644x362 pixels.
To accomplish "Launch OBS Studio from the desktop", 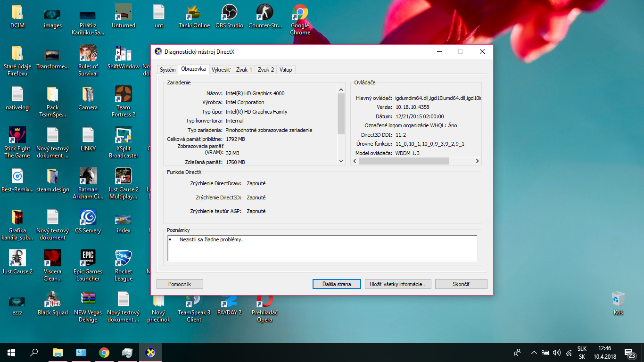I will [x=230, y=17].
